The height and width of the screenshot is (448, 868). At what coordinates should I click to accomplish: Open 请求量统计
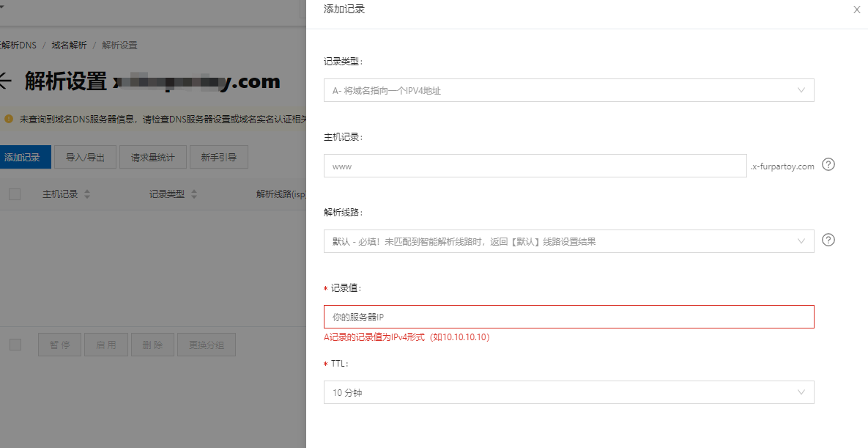click(152, 157)
